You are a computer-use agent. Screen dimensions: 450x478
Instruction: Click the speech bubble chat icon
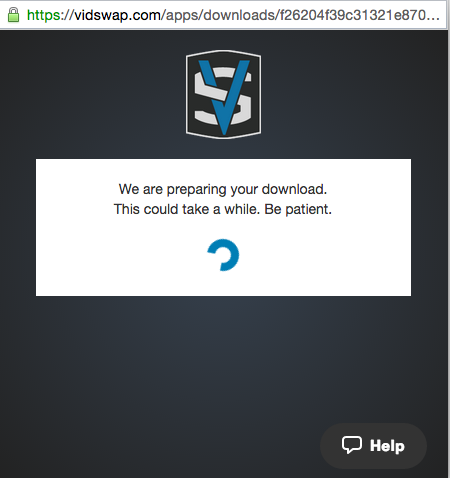coord(352,445)
